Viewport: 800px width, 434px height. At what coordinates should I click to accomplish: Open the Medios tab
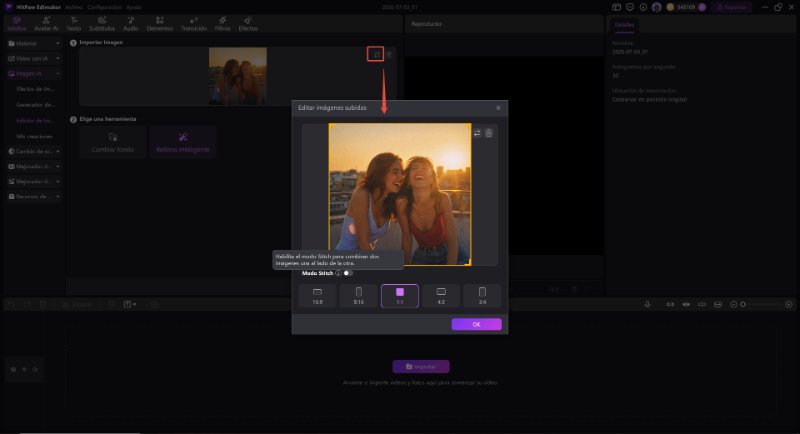(16, 23)
